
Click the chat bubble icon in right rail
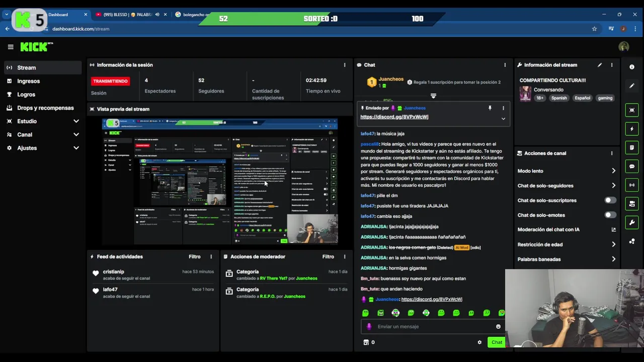(632, 166)
